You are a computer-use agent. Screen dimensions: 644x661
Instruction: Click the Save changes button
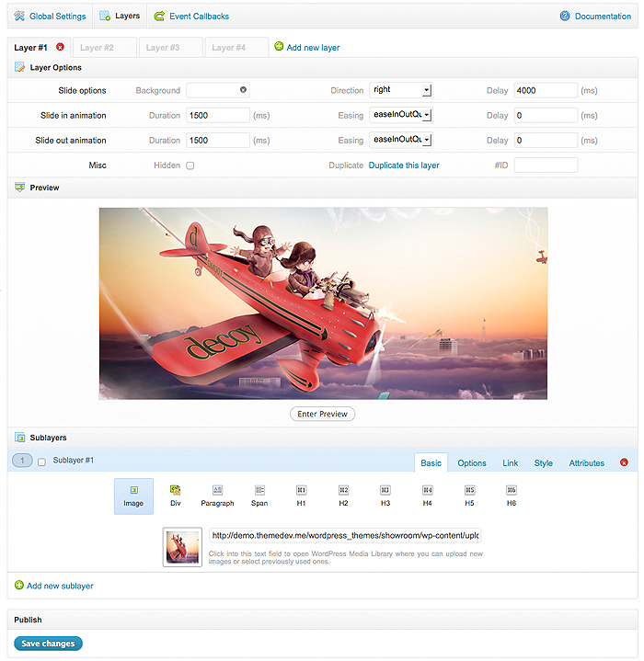click(x=48, y=644)
